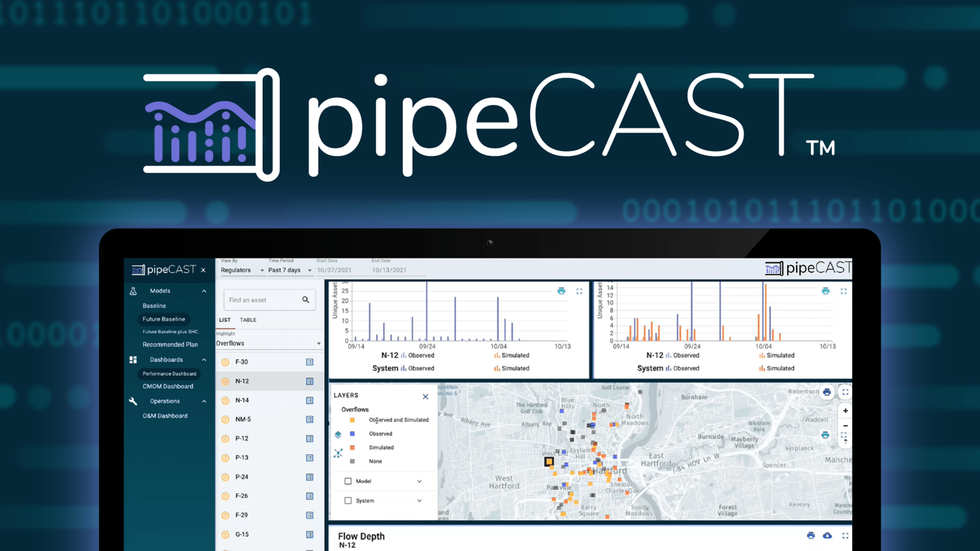Open the Highlight Overflows dropdown
The image size is (980, 551).
[268, 343]
